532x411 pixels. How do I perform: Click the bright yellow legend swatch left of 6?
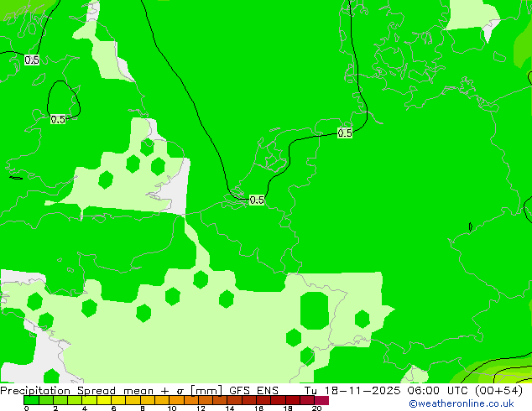click(104, 400)
